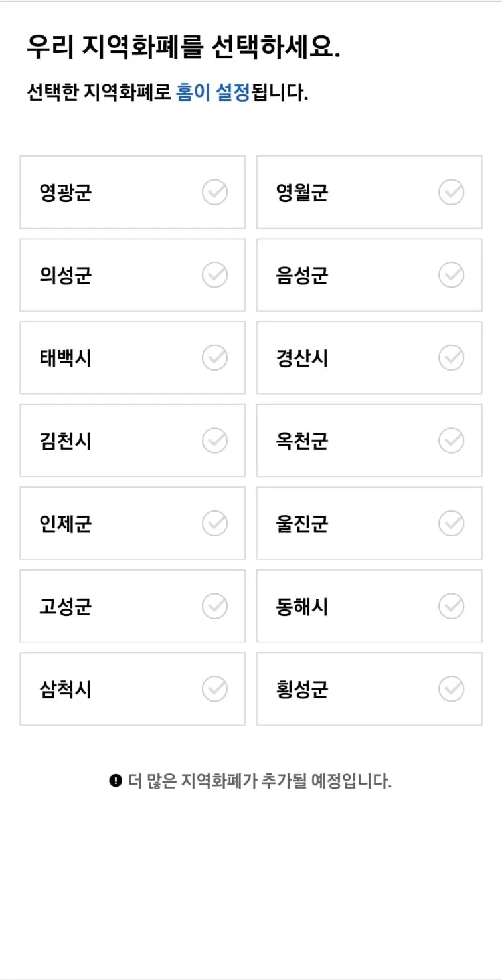Image resolution: width=502 pixels, height=980 pixels.
Task: Click the upcoming currencies notice text
Action: [x=259, y=781]
